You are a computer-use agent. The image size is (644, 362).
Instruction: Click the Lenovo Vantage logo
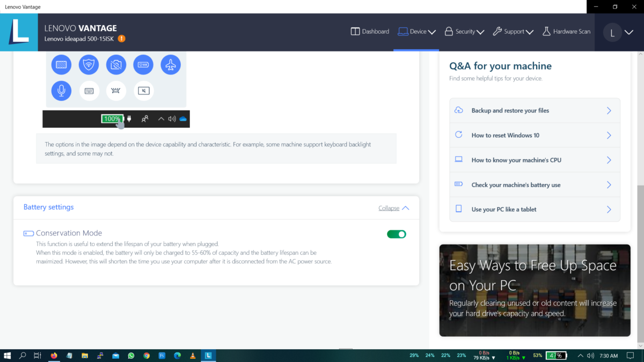pos(19,32)
